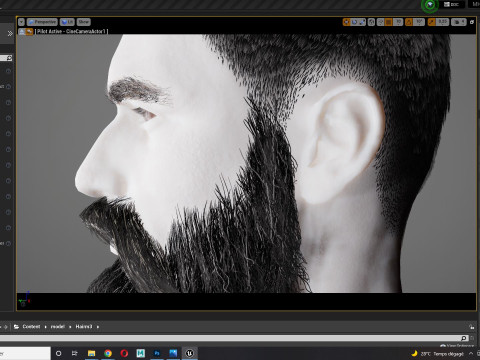Open the Maya icon on the taskbar
480x360 pixels.
[141, 353]
